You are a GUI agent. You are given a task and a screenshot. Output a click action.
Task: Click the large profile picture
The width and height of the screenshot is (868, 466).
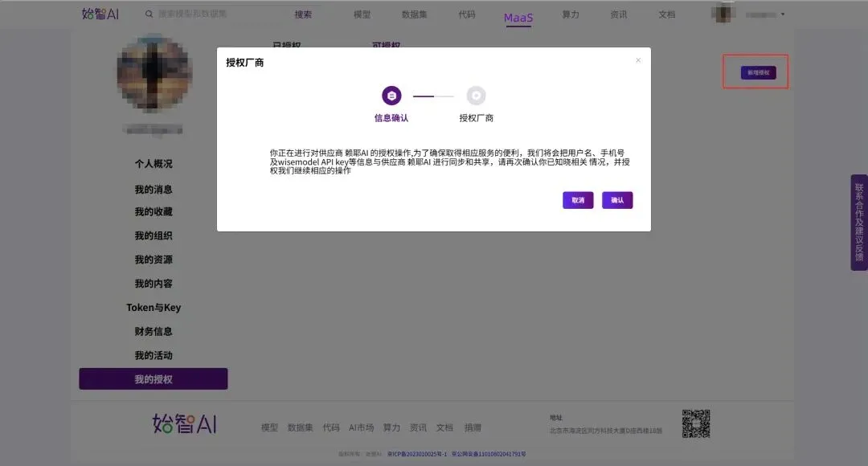[154, 72]
